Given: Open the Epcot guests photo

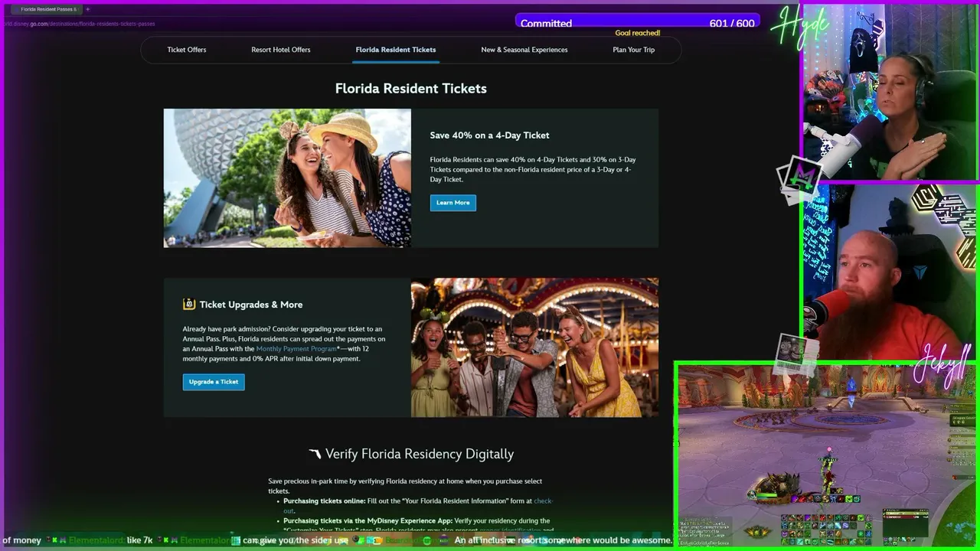Looking at the screenshot, I should coord(287,178).
